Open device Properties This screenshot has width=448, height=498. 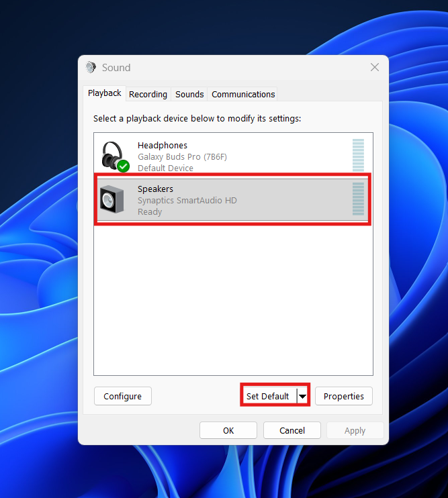344,396
